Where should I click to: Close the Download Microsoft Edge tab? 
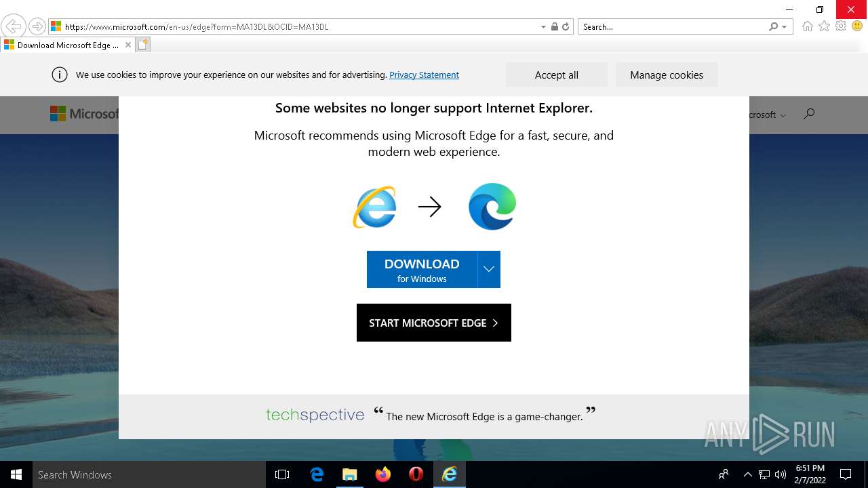click(x=128, y=45)
